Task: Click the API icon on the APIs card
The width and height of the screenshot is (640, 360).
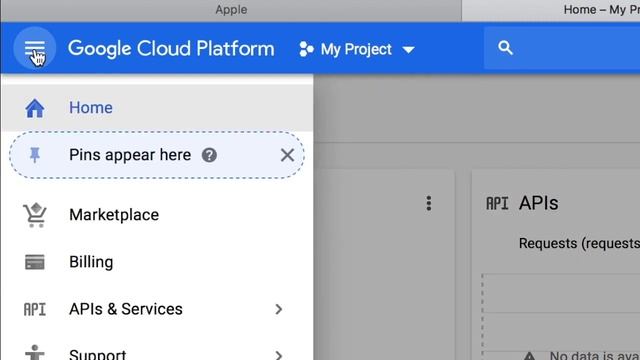Action: [497, 203]
